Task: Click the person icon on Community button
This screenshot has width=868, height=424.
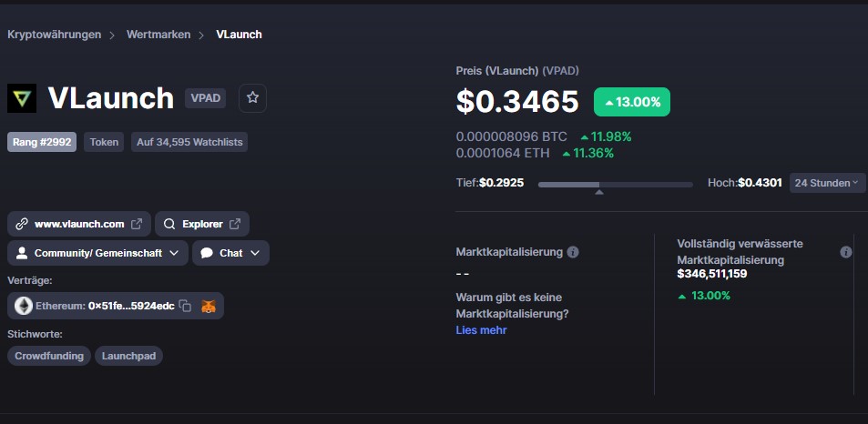Action: 22,253
